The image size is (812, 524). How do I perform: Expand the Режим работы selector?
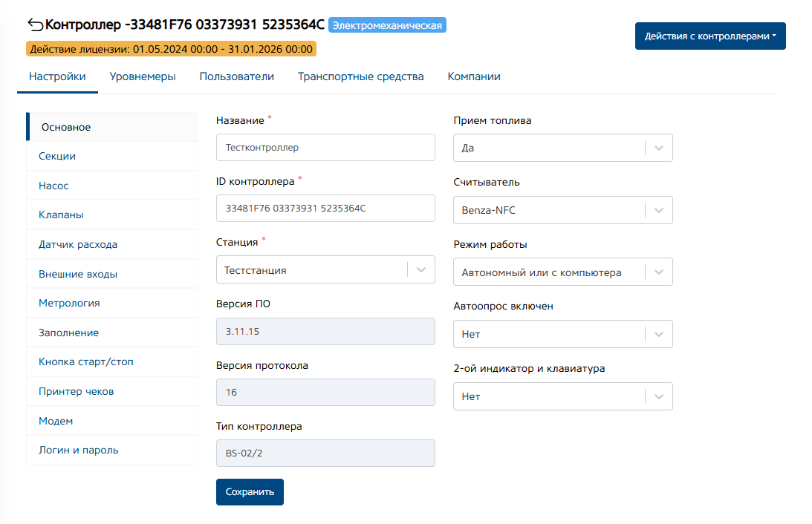659,272
